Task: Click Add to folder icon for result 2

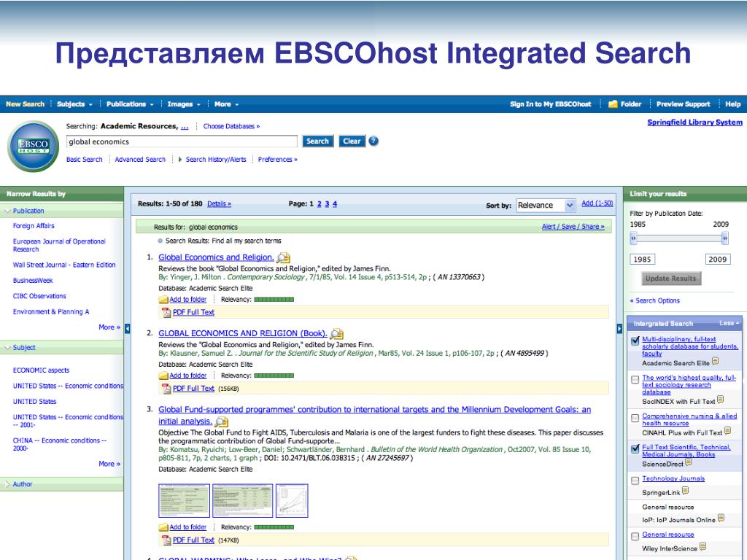Action: point(163,376)
